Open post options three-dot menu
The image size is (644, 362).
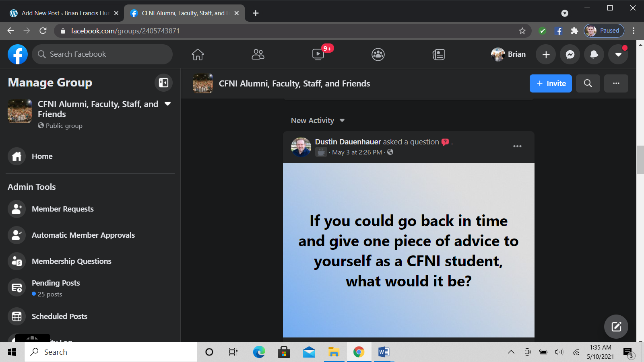(x=517, y=146)
